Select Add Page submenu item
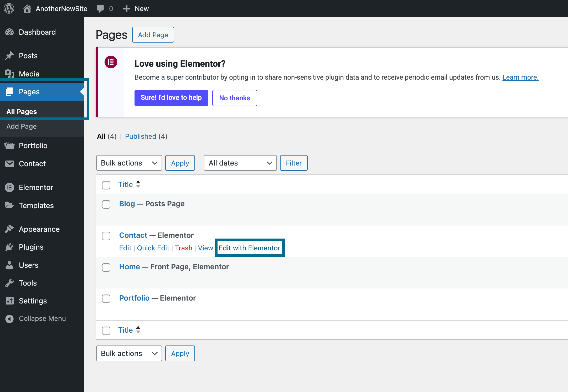The height and width of the screenshot is (392, 568). 22,126
